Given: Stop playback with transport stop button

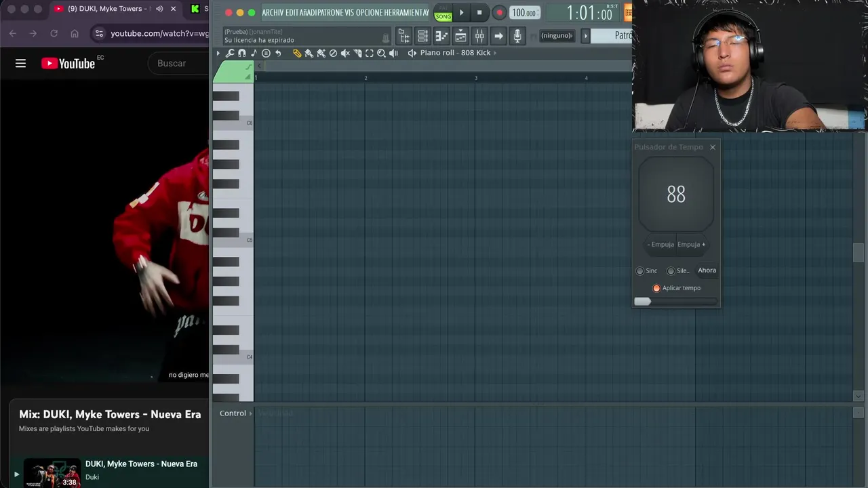Looking at the screenshot, I should pos(479,13).
